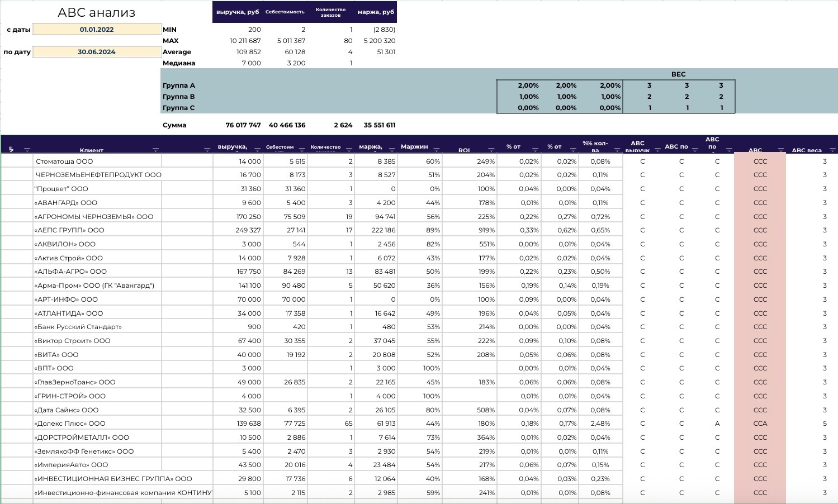The image size is (838, 504).
Task: Select the Сумма orders total 2 624
Action: tap(343, 125)
